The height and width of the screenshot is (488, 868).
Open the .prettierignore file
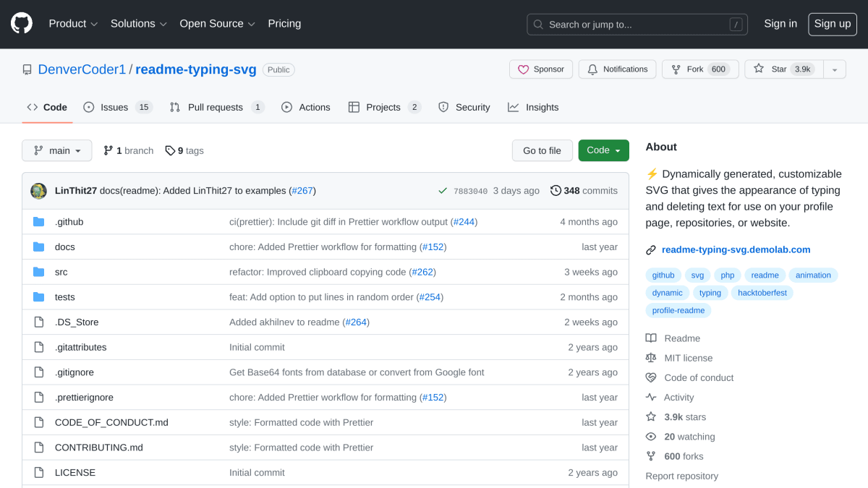point(84,397)
